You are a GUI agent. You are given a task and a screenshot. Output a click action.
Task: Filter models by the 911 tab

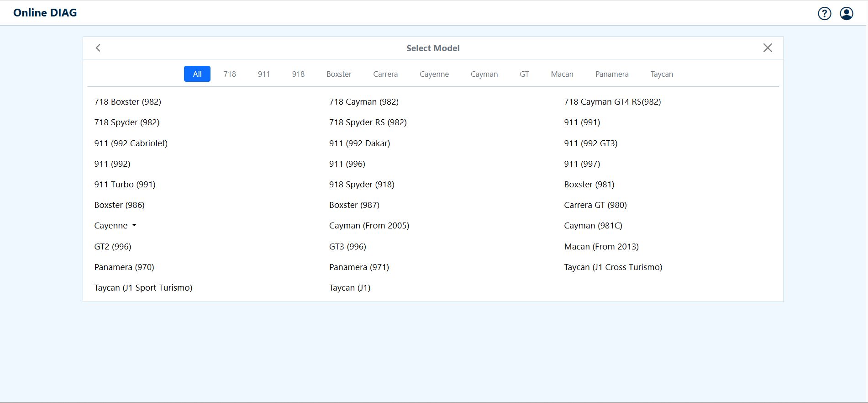[263, 74]
